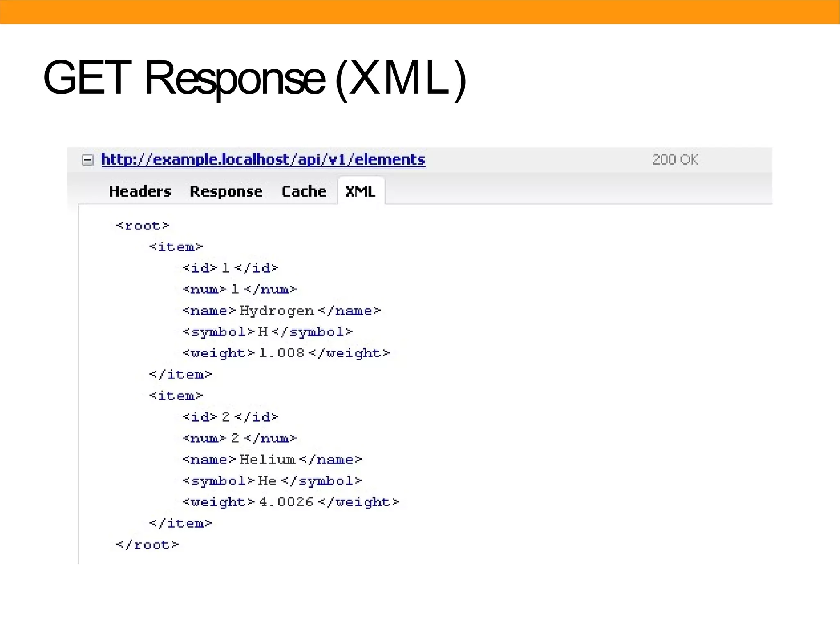Image resolution: width=840 pixels, height=630 pixels.
Task: Switch to the Cache tab
Action: [304, 191]
